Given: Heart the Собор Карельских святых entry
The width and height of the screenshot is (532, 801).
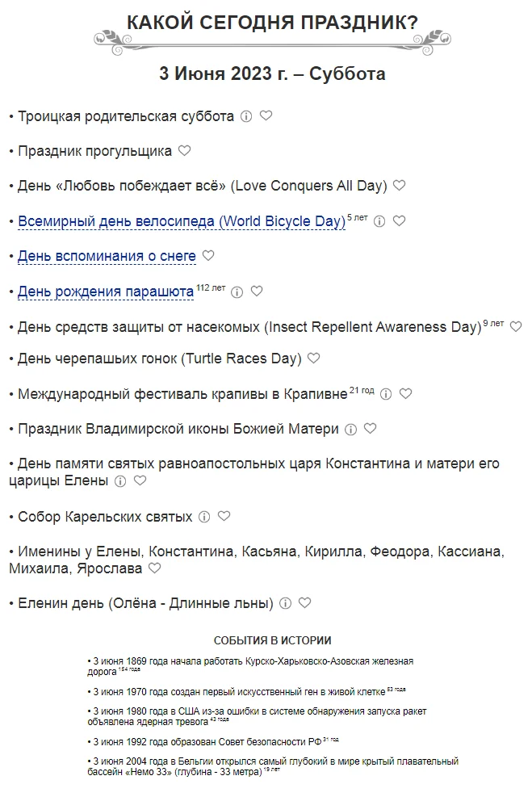Looking at the screenshot, I should coord(224,517).
